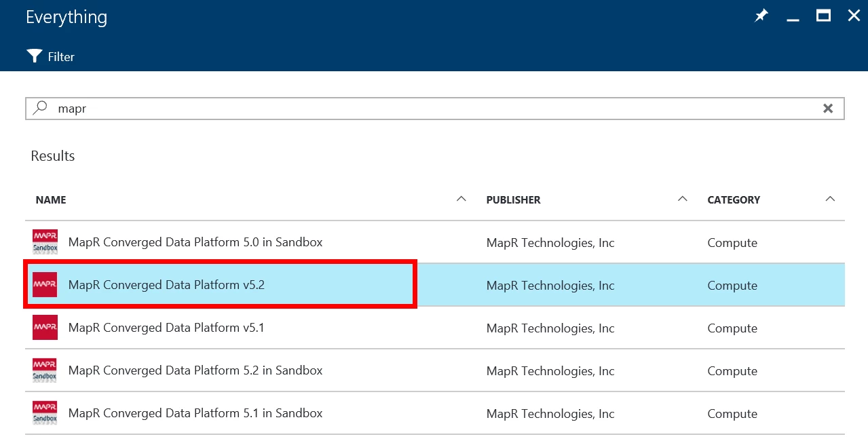Click MapR 5.0 Sandbox logo icon

(45, 242)
